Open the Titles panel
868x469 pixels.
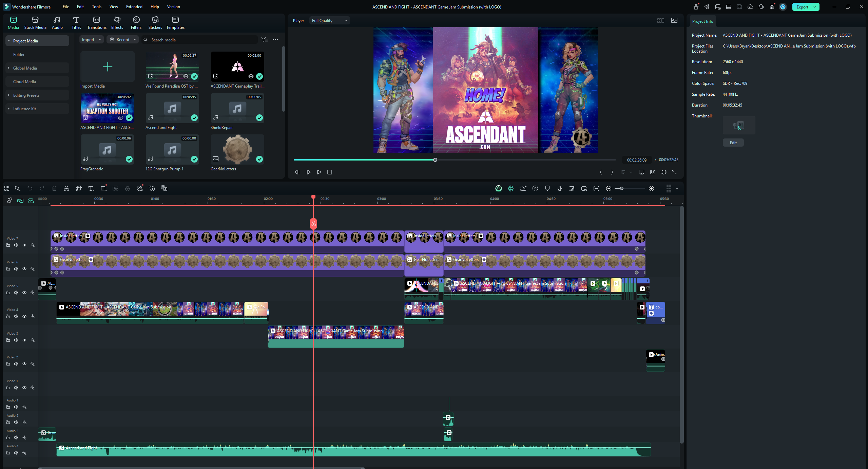tap(76, 23)
